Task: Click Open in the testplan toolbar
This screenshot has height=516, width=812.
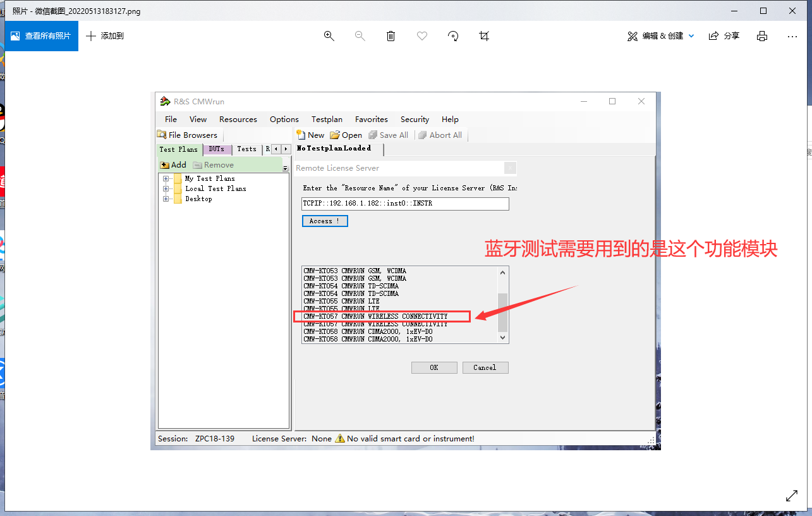Action: 346,135
